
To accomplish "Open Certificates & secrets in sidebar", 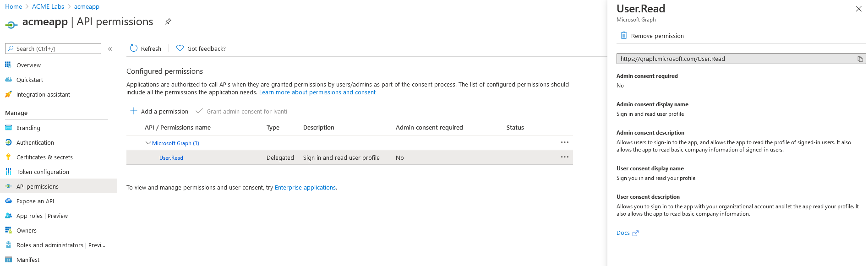I will click(44, 157).
